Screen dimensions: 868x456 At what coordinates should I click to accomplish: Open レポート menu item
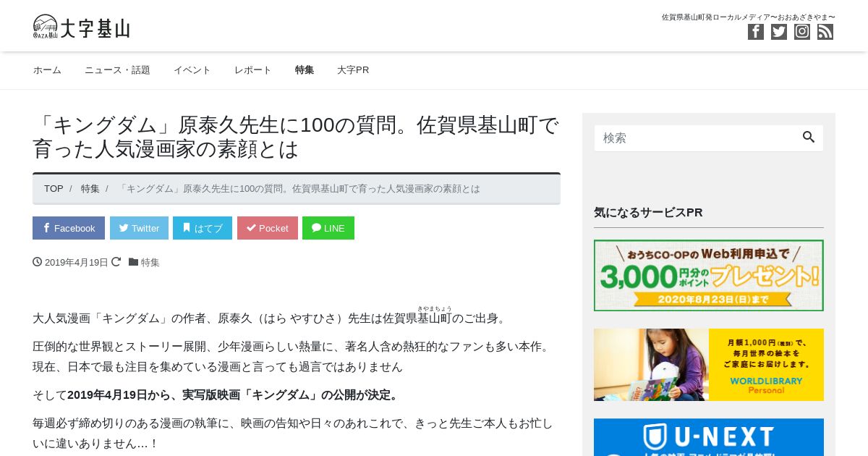[253, 70]
